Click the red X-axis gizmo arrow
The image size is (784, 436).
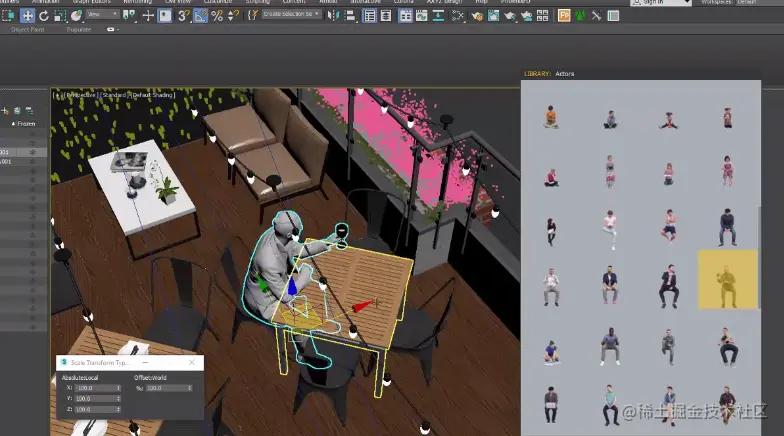(x=362, y=306)
